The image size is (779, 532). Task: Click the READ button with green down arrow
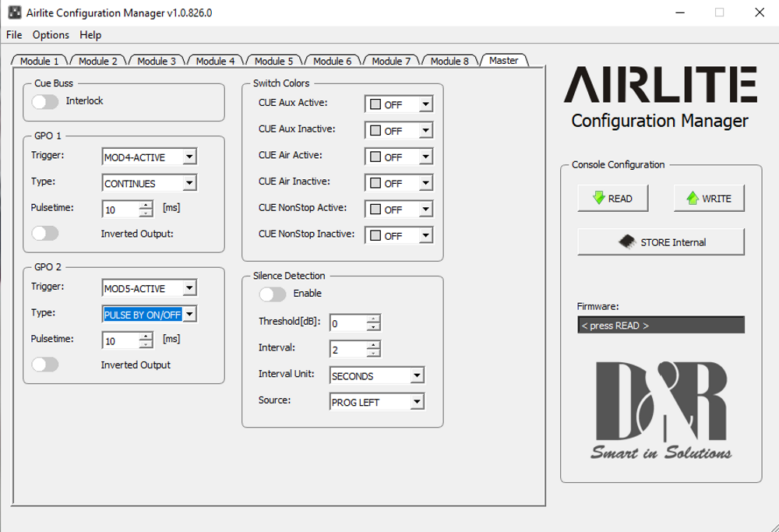[612, 199]
